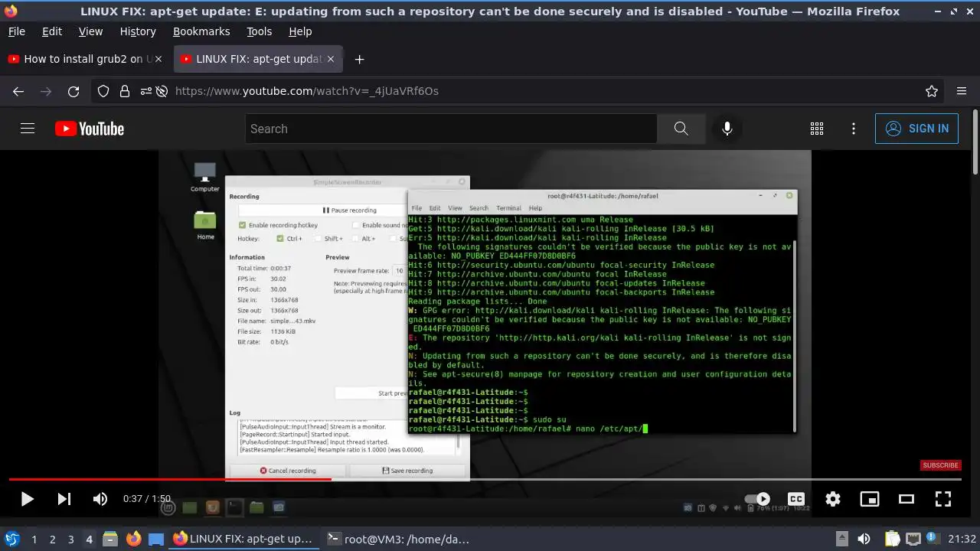
Task: Mute the video volume
Action: point(100,499)
